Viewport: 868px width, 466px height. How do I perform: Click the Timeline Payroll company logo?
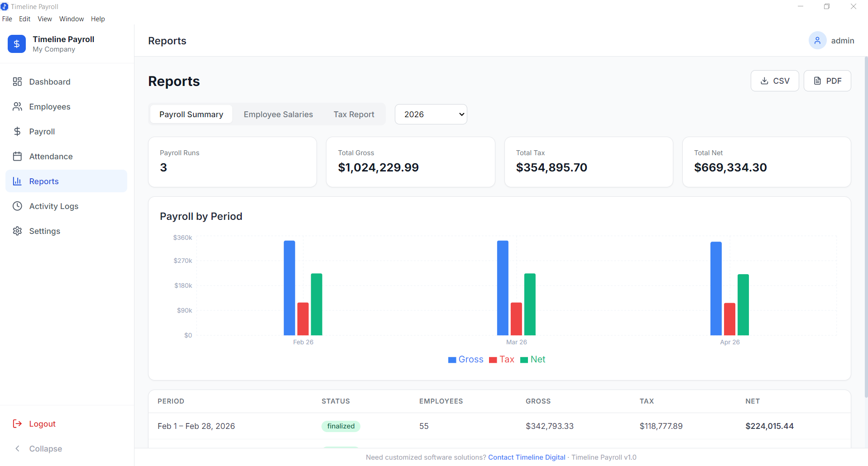click(16, 44)
